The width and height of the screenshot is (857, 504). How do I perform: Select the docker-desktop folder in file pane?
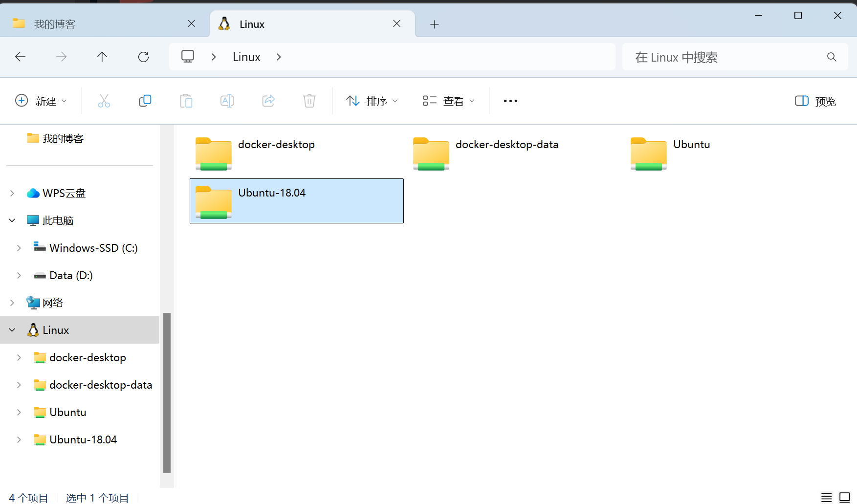point(296,153)
